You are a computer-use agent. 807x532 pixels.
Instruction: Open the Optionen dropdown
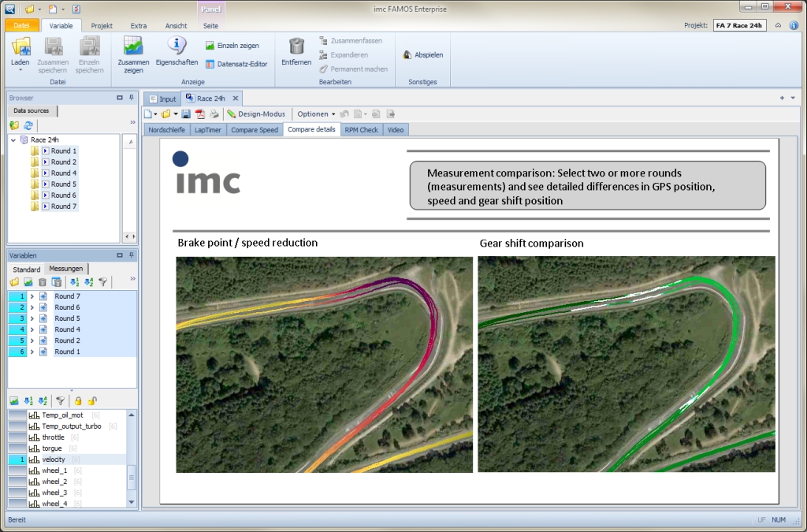coord(316,114)
